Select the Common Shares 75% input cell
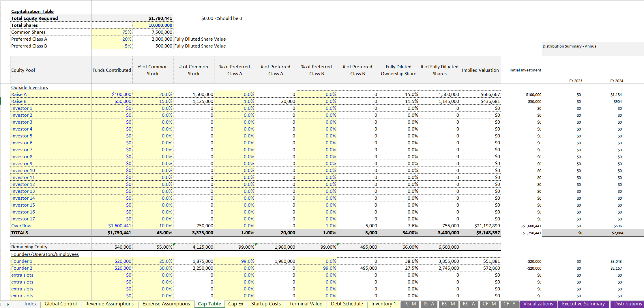The height and width of the screenshot is (308, 644). pyautogui.click(x=112, y=32)
